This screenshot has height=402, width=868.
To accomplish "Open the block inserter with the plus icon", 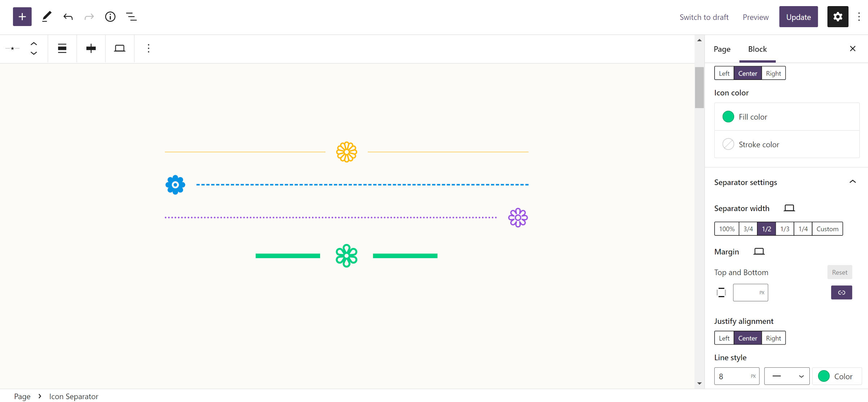I will click(22, 17).
